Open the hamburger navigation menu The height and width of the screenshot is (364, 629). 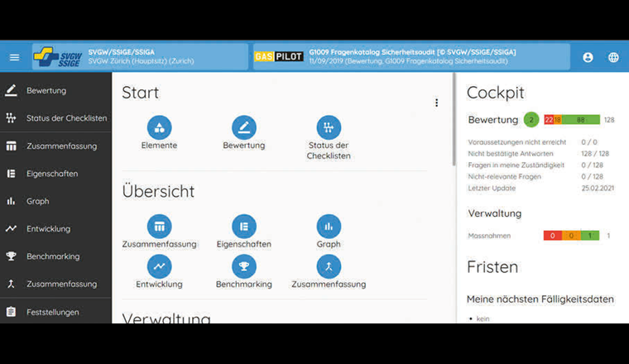tap(14, 57)
